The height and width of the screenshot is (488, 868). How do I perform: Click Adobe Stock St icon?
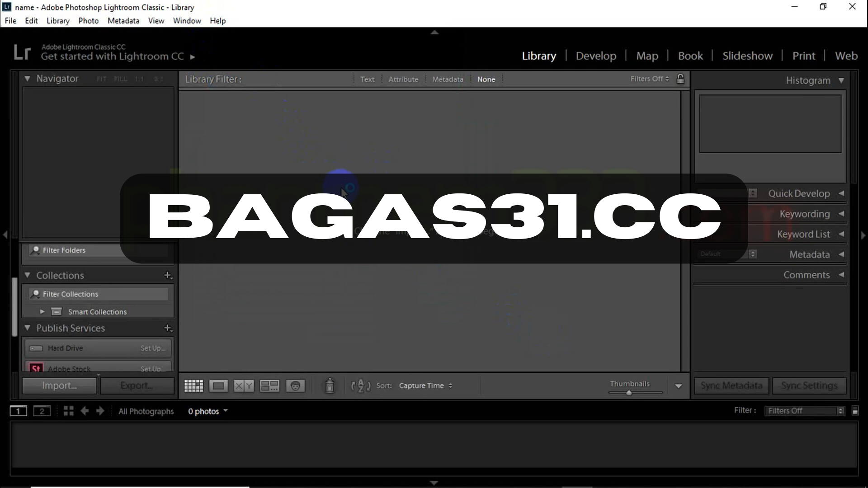point(36,368)
